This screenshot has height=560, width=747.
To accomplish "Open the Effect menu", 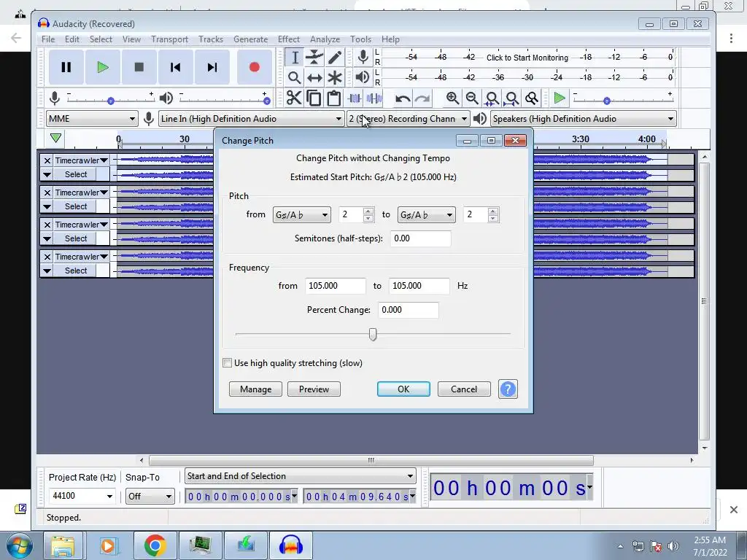I will click(289, 39).
